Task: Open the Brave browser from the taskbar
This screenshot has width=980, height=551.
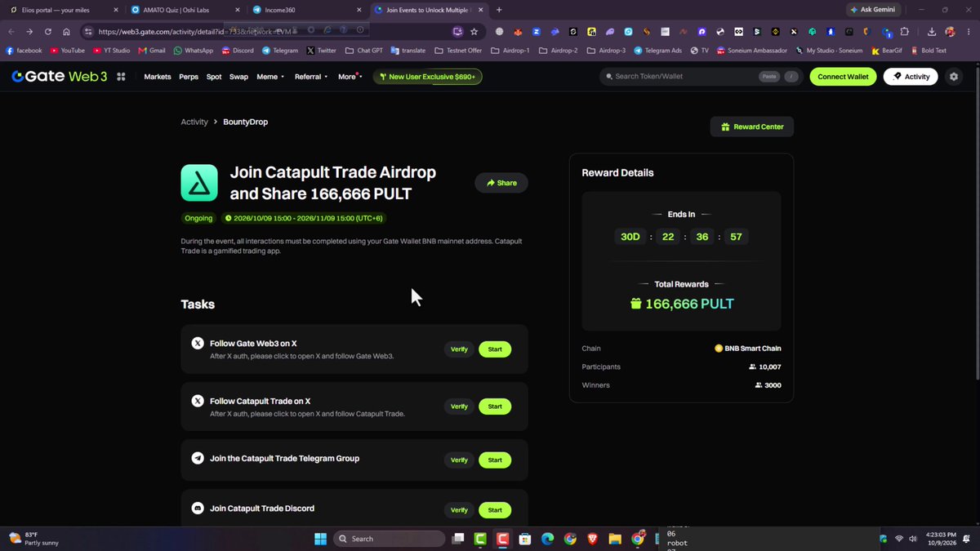Action: click(591, 539)
